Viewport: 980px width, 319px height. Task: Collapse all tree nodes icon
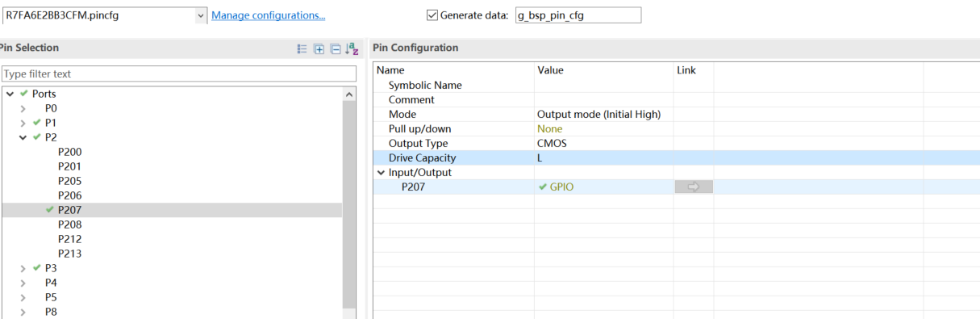[336, 48]
